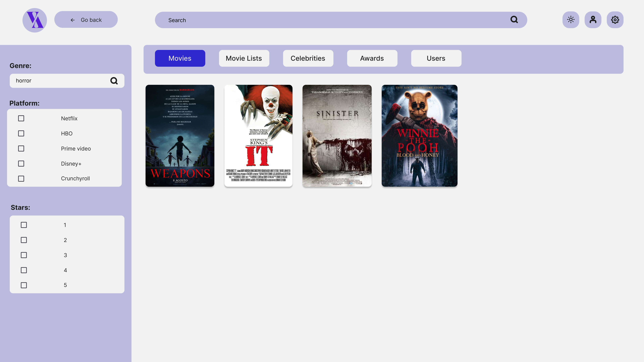644x362 pixels.
Task: Switch to the Users tab
Action: (436, 58)
